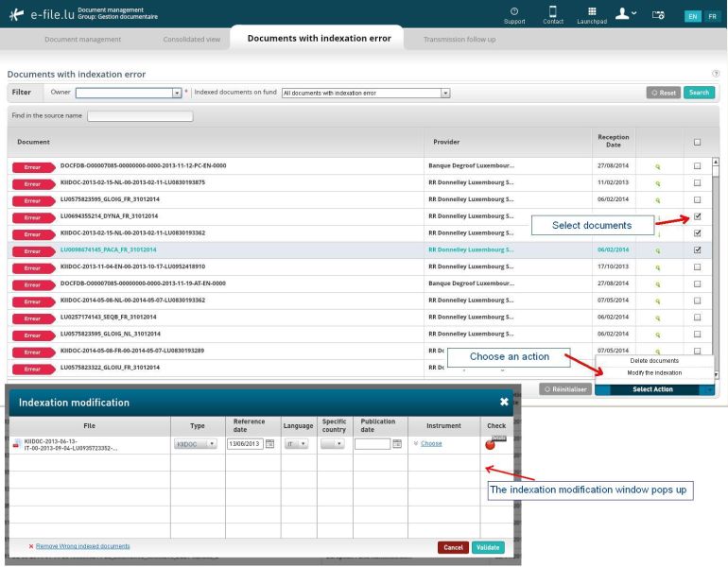Open the reference date calendar picker

(269, 443)
